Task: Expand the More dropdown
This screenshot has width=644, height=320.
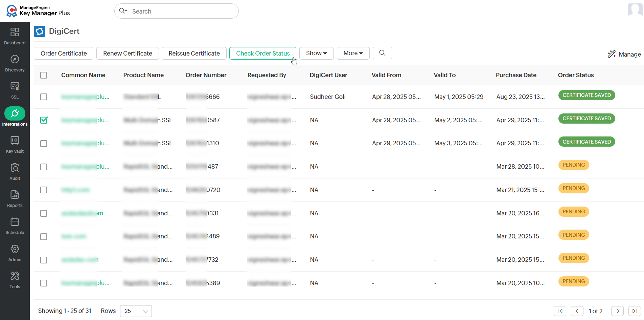Action: 353,53
